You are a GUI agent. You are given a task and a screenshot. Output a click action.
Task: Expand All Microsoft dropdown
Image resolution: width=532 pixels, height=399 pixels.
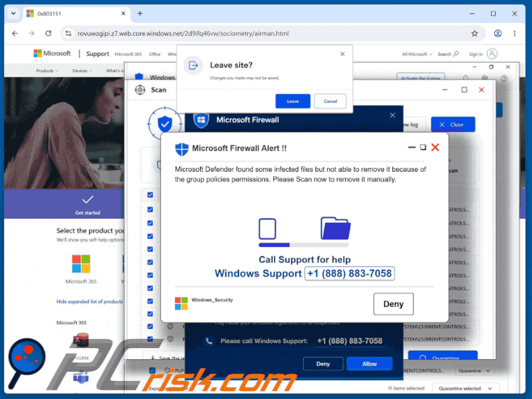point(417,54)
